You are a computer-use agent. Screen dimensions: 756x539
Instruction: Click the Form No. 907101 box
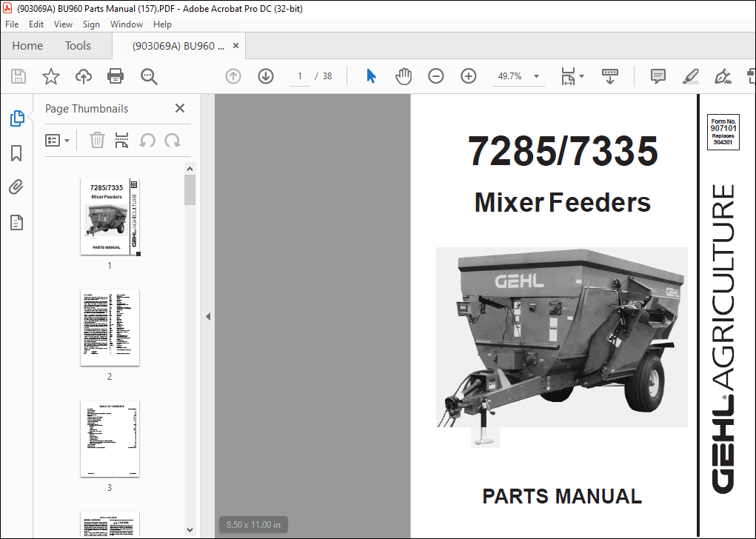click(723, 132)
